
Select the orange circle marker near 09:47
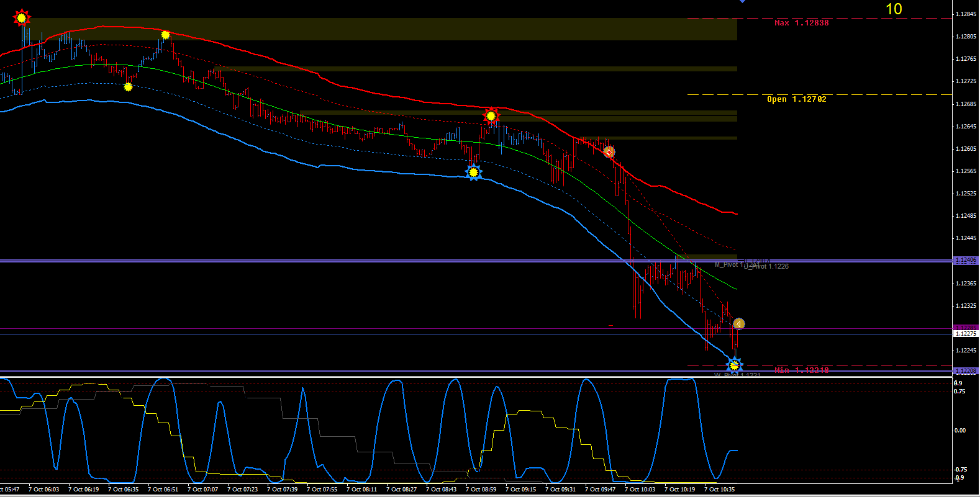pos(609,152)
